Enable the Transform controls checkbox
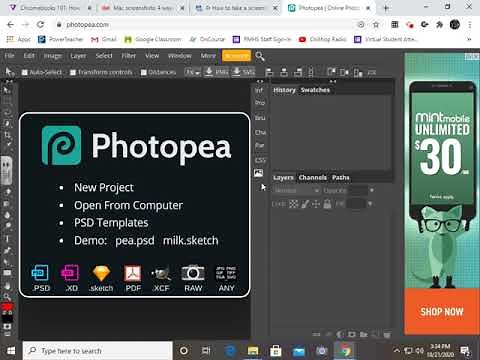The width and height of the screenshot is (480, 360). click(73, 72)
